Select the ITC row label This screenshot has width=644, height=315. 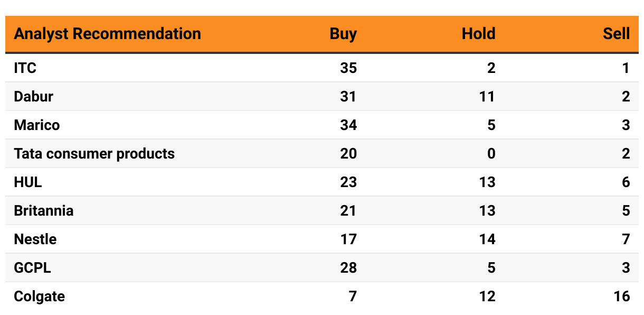coord(25,68)
